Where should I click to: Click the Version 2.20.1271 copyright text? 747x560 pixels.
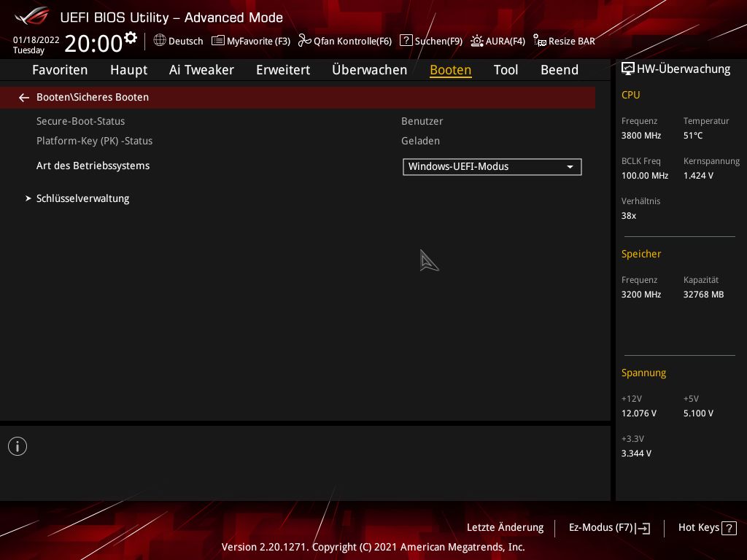[373, 547]
